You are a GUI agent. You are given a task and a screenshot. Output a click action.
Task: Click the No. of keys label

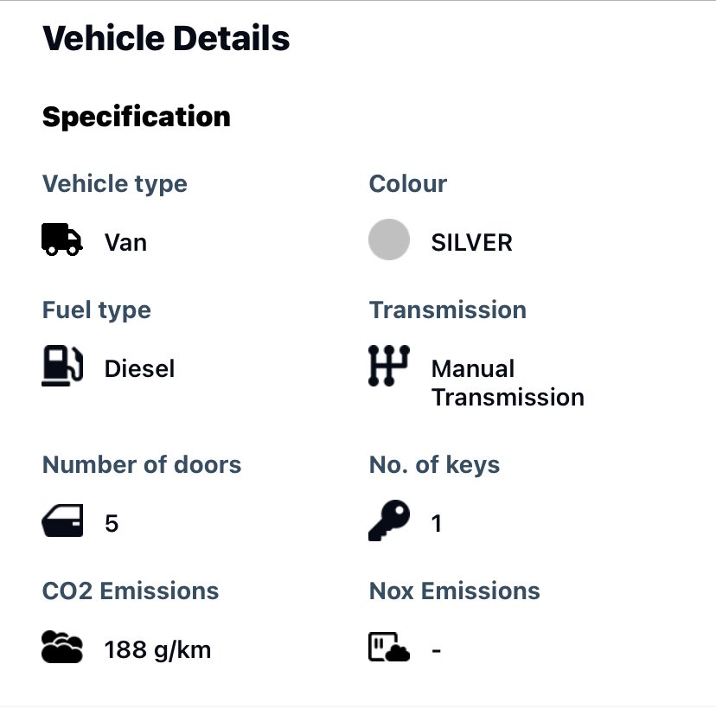coord(434,465)
